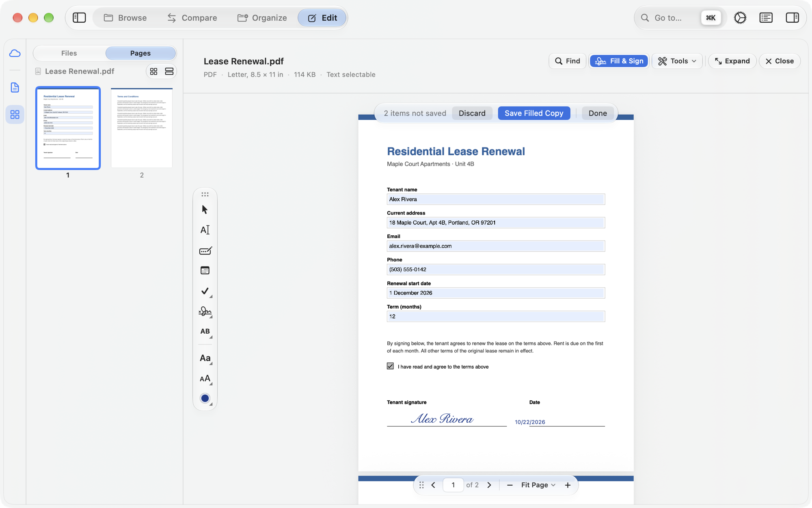Open the blue ink color swatch

pos(205,398)
